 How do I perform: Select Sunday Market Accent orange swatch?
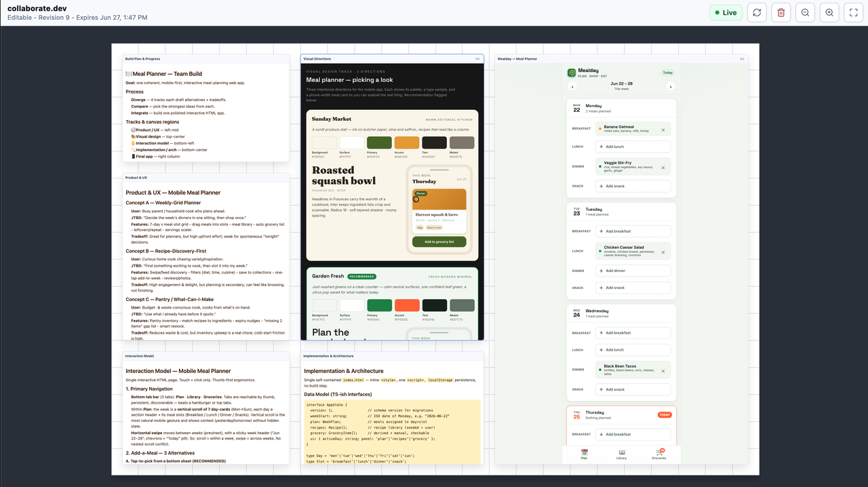tap(407, 142)
